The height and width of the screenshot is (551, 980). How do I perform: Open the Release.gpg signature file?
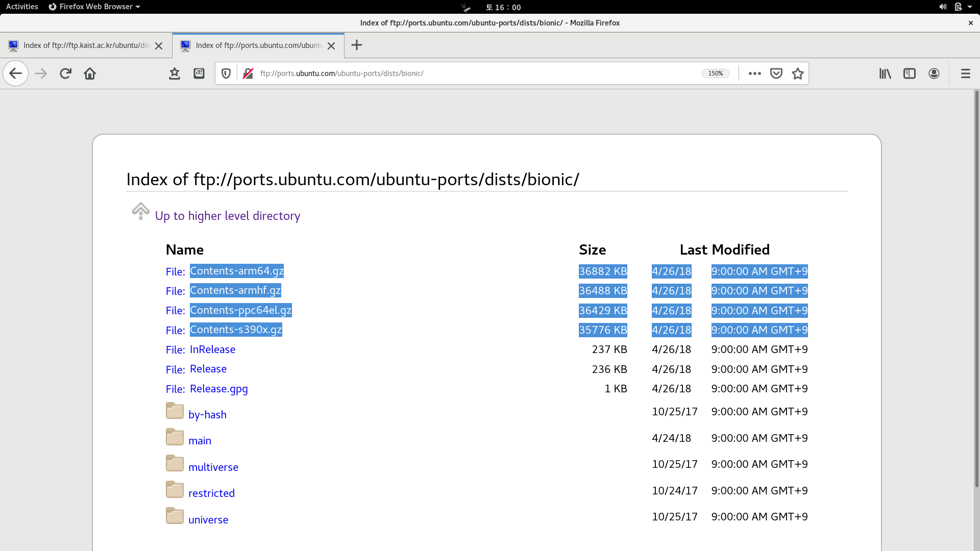point(219,389)
